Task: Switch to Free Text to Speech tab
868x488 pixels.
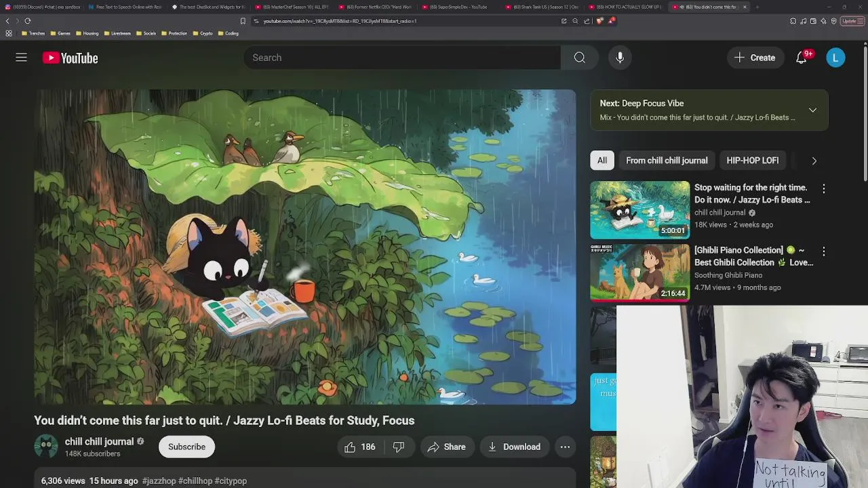Action: pos(125,7)
